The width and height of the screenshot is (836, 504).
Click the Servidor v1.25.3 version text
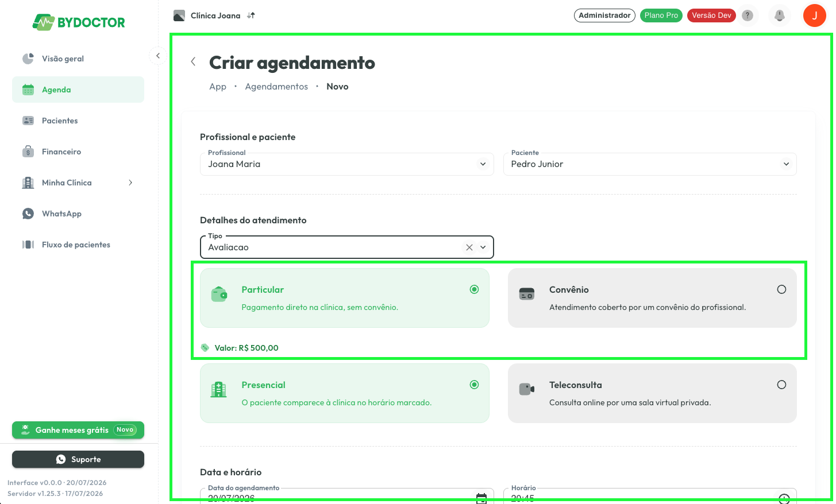pos(55,494)
